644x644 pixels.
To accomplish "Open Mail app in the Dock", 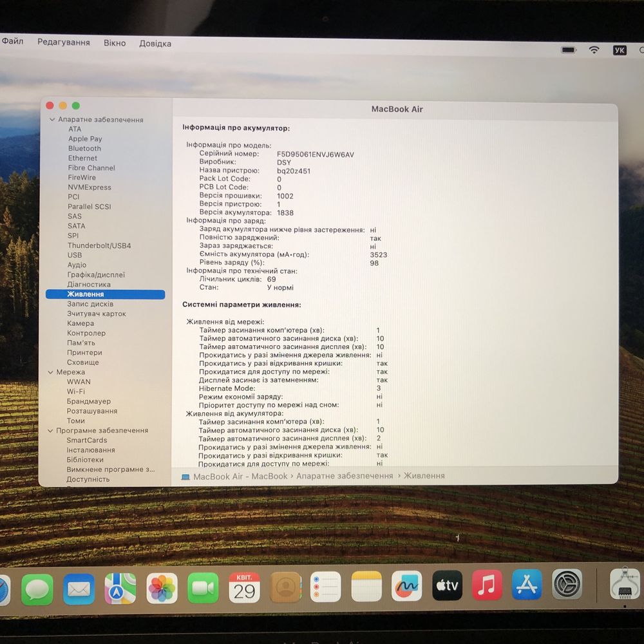I will coord(79,589).
